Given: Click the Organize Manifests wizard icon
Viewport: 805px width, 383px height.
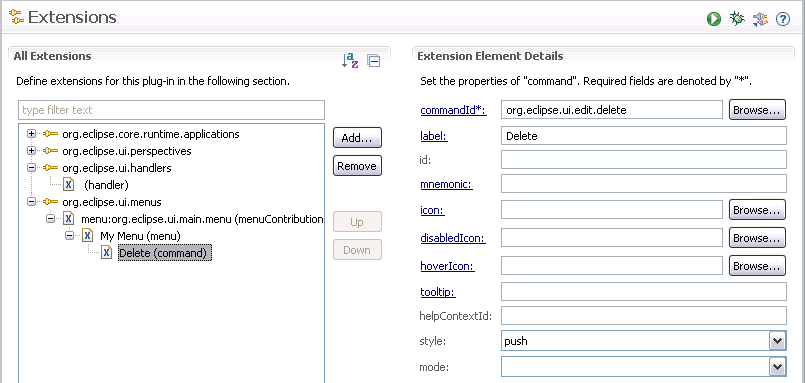Looking at the screenshot, I should (x=760, y=20).
